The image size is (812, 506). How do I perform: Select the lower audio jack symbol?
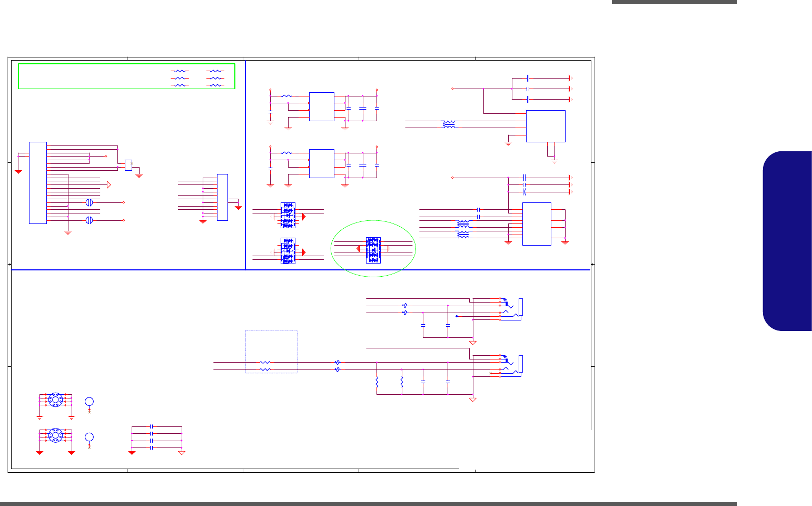click(x=512, y=365)
